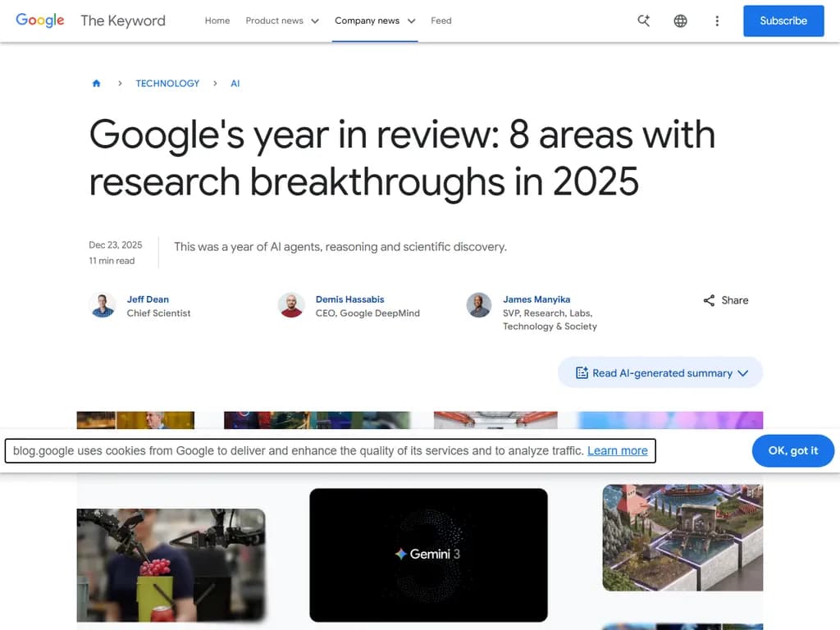Open the TECHNOLOGY breadcrumb link
The image size is (840, 630).
167,83
